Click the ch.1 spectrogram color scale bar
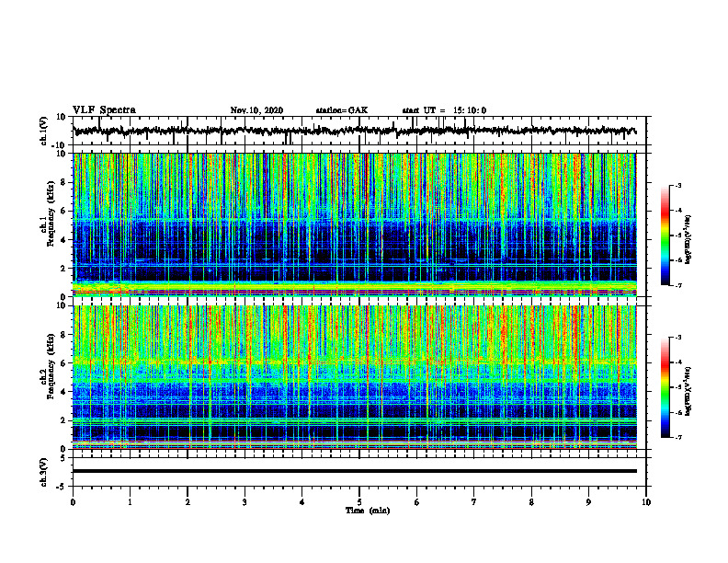Screen dimensions: 728x563 coord(665,236)
